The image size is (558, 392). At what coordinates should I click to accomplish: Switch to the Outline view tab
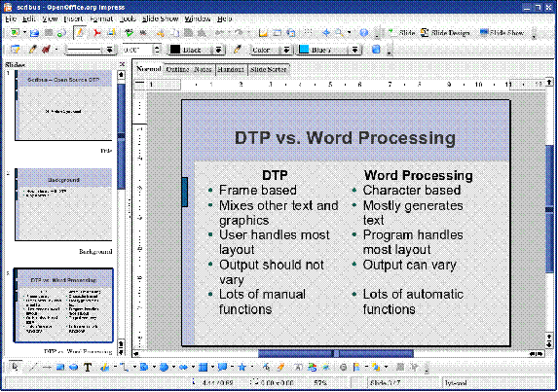pyautogui.click(x=177, y=69)
